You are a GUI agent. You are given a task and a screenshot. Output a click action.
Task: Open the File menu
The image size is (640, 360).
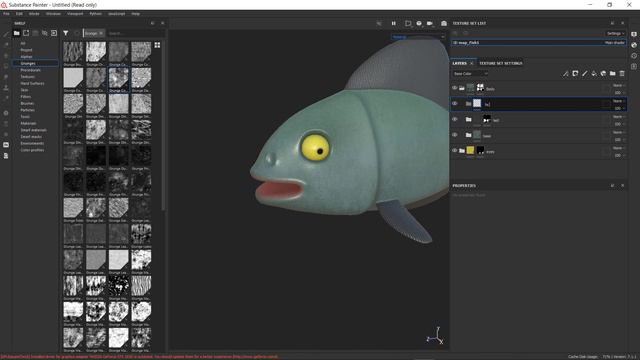point(6,13)
